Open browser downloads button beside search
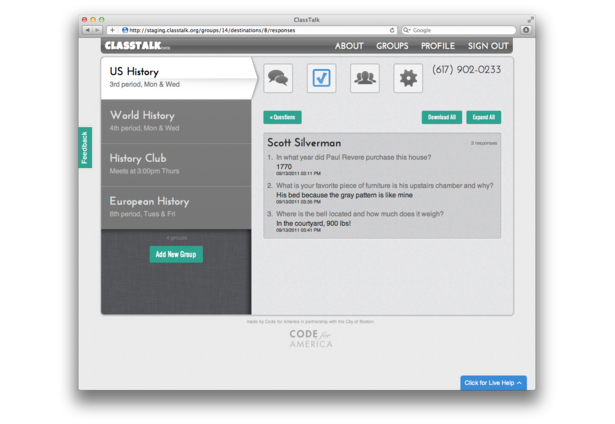Screen dimensions: 615x424 [x=526, y=30]
